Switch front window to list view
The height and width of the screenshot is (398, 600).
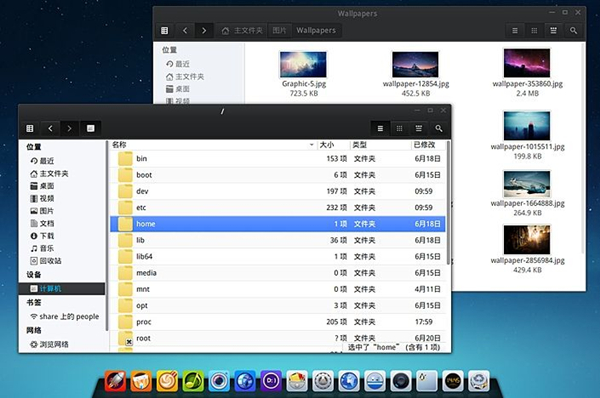pos(380,129)
